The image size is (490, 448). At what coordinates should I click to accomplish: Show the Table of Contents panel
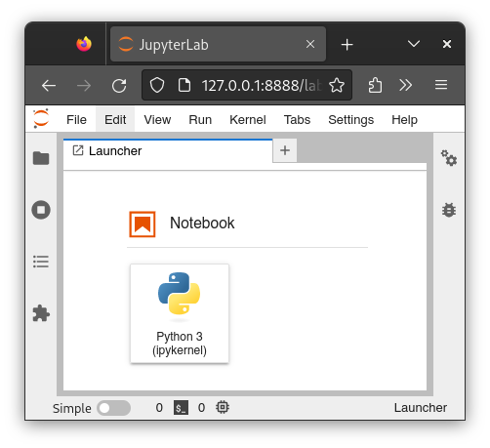[41, 262]
